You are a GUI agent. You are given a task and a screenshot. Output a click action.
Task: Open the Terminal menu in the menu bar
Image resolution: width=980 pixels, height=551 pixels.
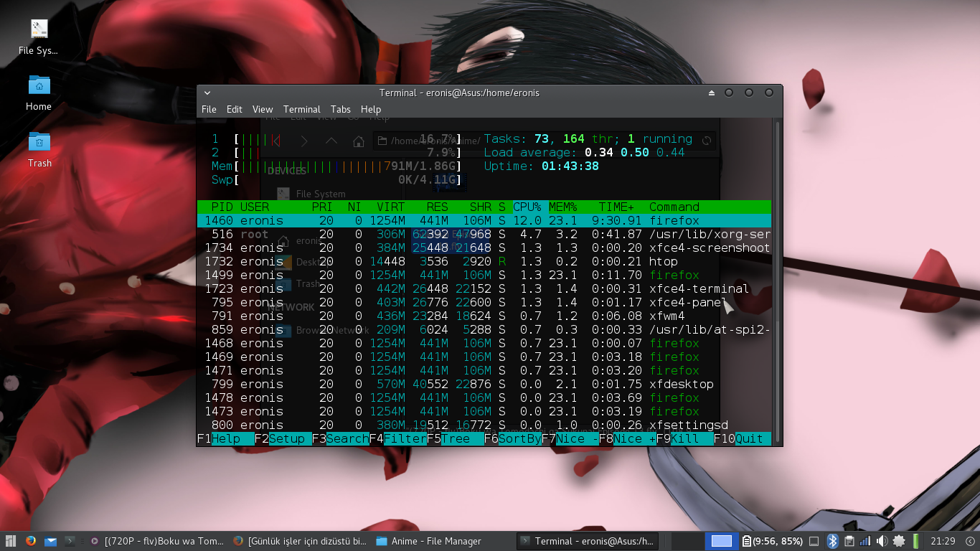(x=302, y=109)
